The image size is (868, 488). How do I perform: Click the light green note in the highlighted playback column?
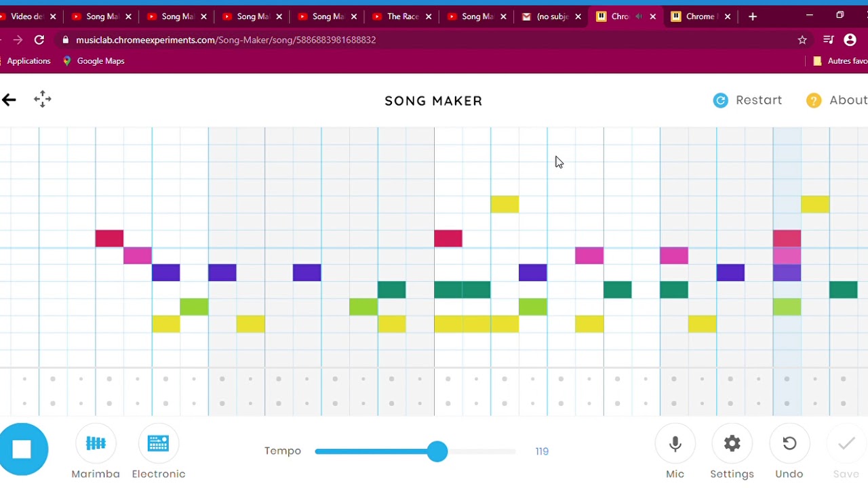[787, 306]
